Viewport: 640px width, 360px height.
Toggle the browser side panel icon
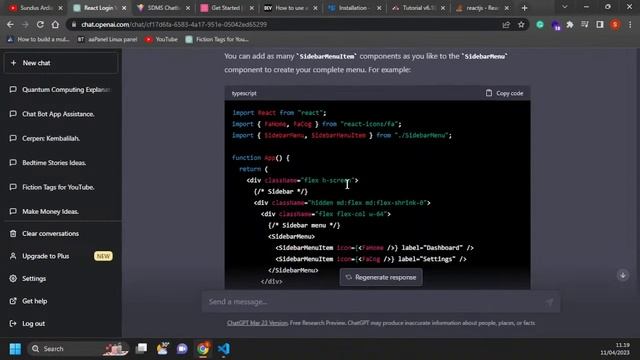pos(600,24)
